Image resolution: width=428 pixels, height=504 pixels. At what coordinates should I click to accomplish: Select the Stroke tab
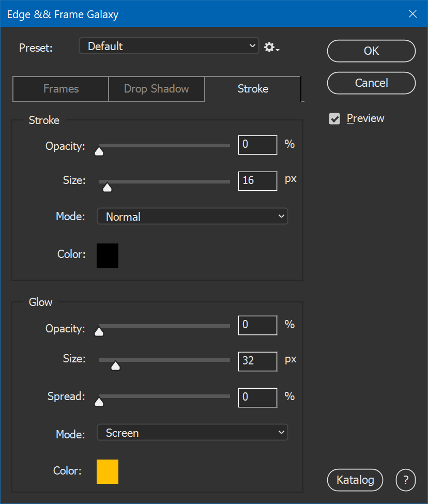pyautogui.click(x=253, y=89)
